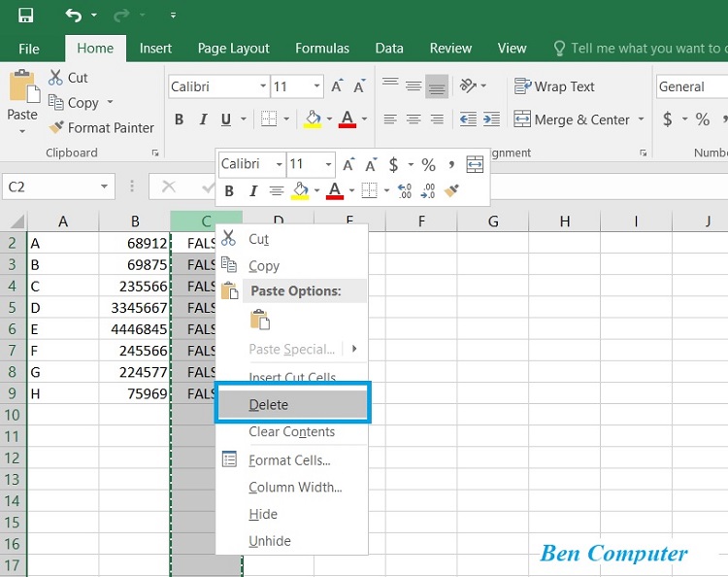Toggle bottom align in ribbon
The height and width of the screenshot is (577, 728).
point(437,85)
